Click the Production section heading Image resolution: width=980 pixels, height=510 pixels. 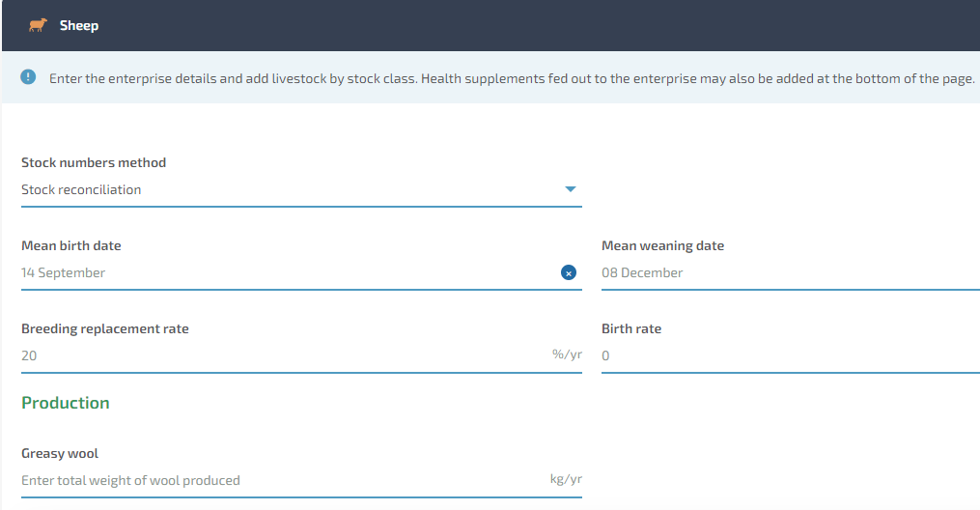pyautogui.click(x=65, y=403)
